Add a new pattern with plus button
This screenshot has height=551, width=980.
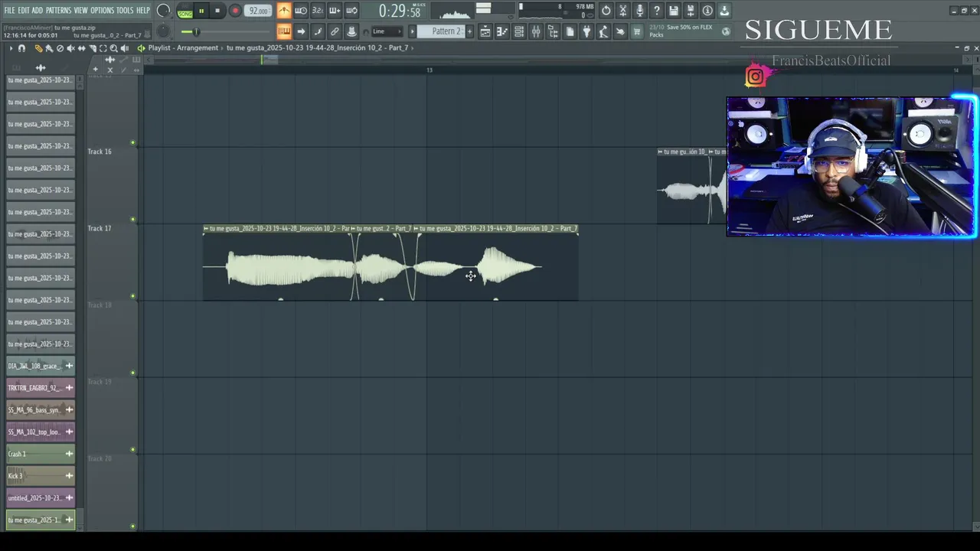pos(469,31)
